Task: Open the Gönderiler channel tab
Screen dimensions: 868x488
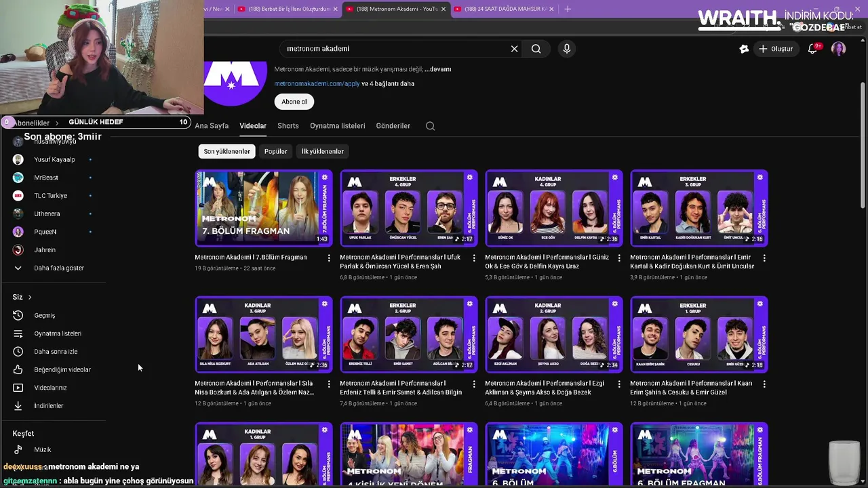Action: click(x=393, y=126)
